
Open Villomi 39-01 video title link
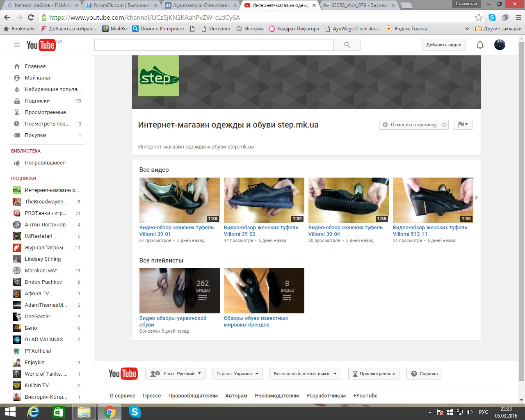click(x=176, y=231)
